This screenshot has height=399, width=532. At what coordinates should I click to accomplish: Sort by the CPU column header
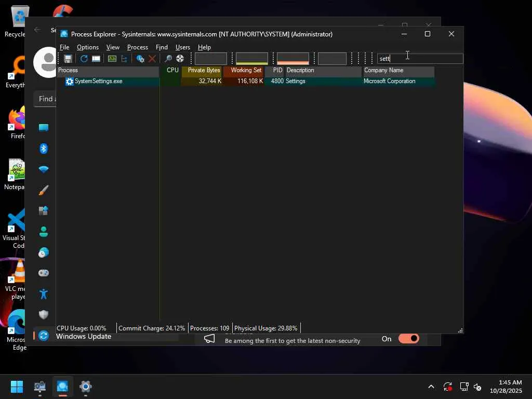(x=170, y=71)
